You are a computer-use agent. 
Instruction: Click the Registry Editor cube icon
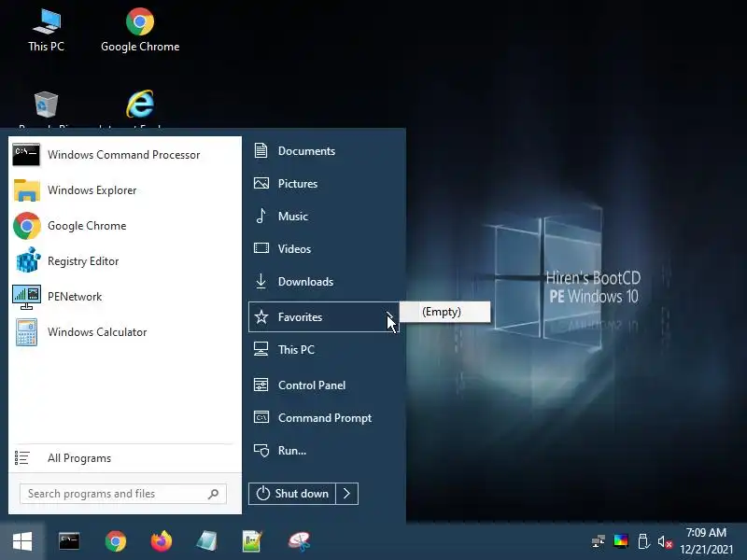27,260
